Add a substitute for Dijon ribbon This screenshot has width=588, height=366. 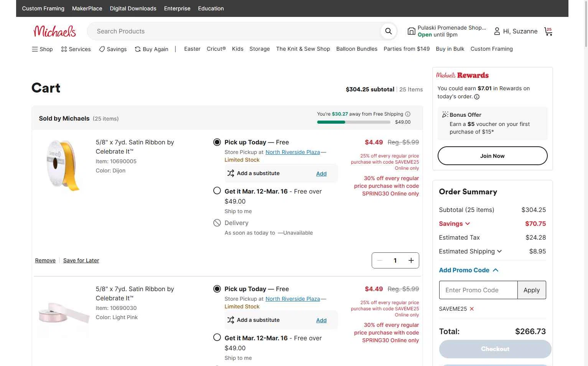click(x=321, y=174)
